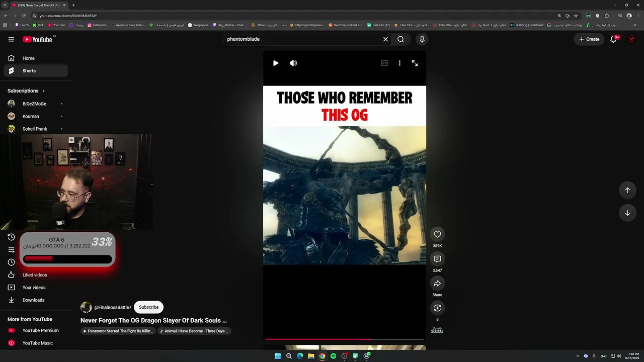
Task: Remix this Short
Action: point(437,308)
